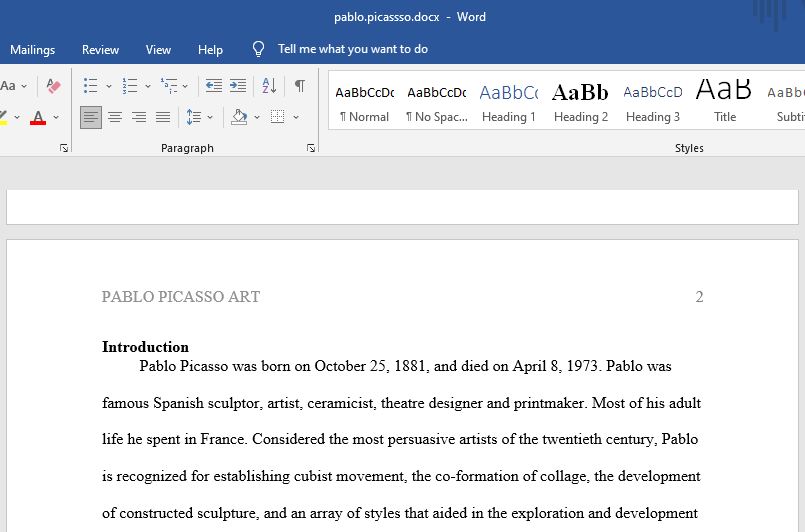Viewport: 805px width, 532px height.
Task: Click the Bullets list icon
Action: (91, 85)
